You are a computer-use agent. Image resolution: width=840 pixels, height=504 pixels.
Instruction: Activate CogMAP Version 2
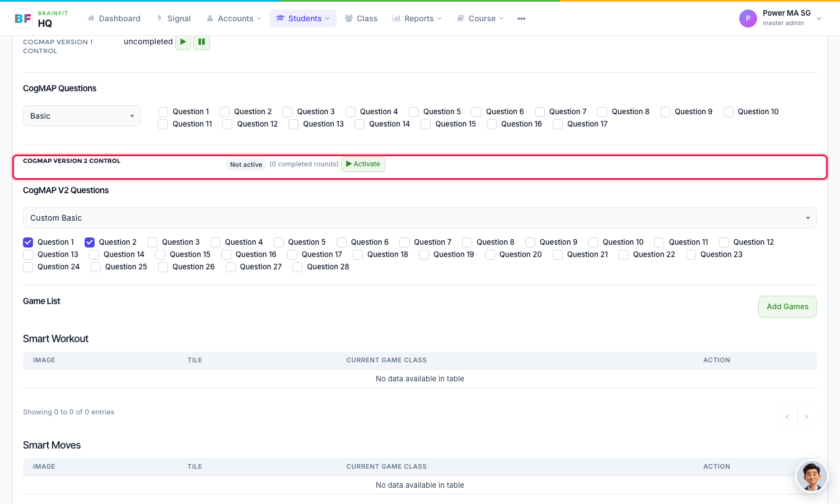pyautogui.click(x=363, y=164)
